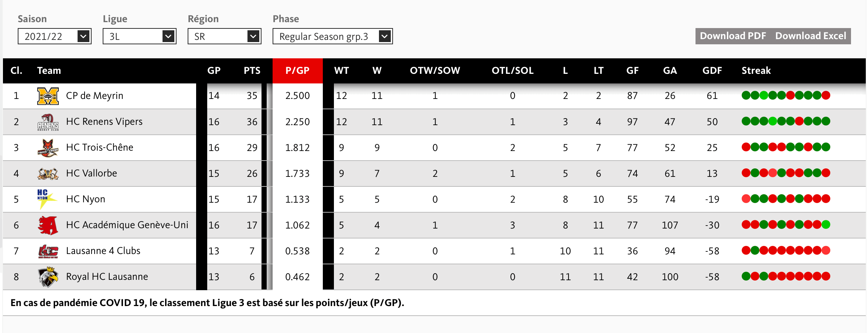Expand the Phase Regular Season grp.3 dropdown

coord(332,36)
